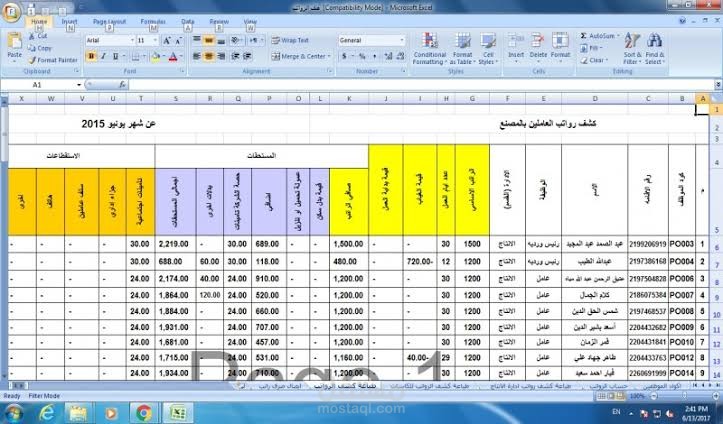Decrease font size with Shrink Font
This screenshot has width=723, height=424.
click(178, 41)
